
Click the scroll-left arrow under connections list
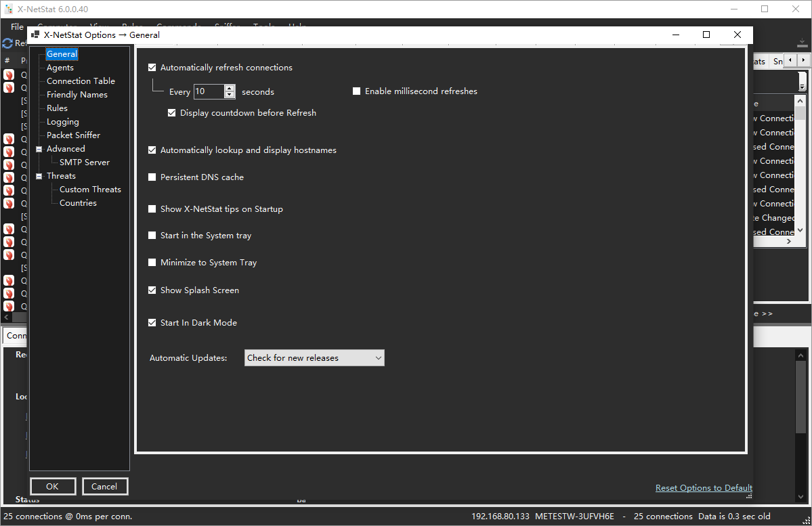6,317
